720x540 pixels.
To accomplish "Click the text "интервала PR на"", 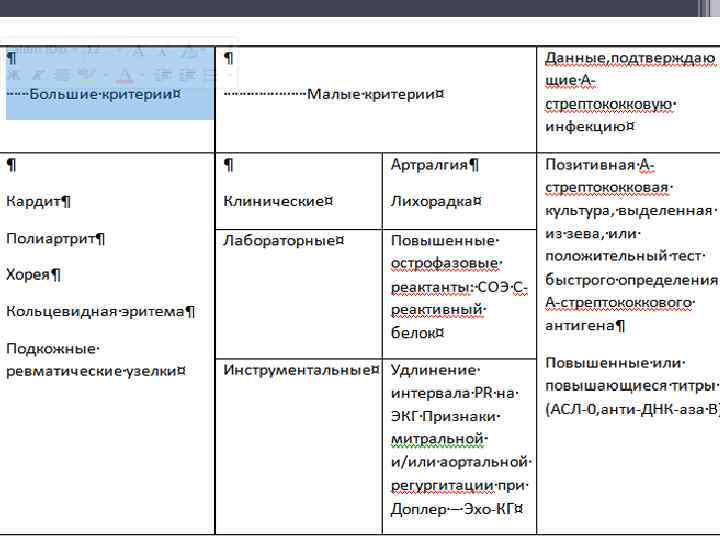I will (452, 394).
